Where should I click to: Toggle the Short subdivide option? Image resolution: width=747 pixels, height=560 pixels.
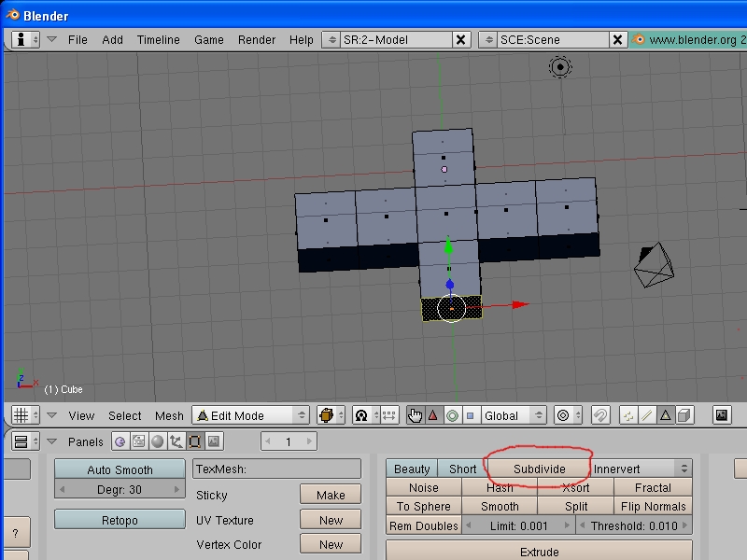[462, 469]
